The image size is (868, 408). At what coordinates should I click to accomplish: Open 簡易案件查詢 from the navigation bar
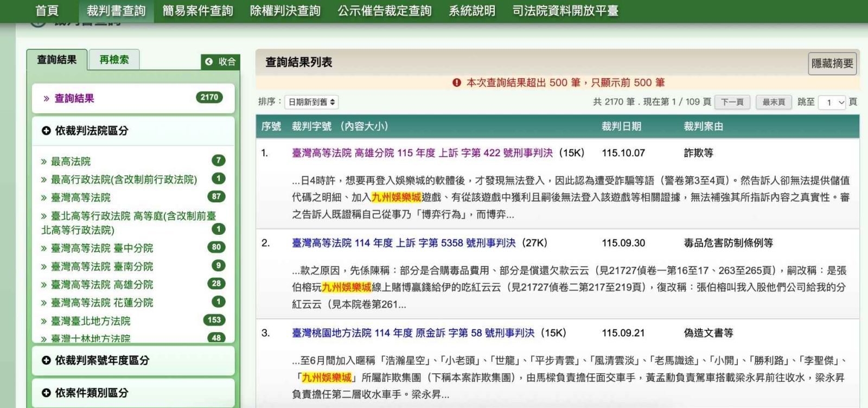click(197, 11)
